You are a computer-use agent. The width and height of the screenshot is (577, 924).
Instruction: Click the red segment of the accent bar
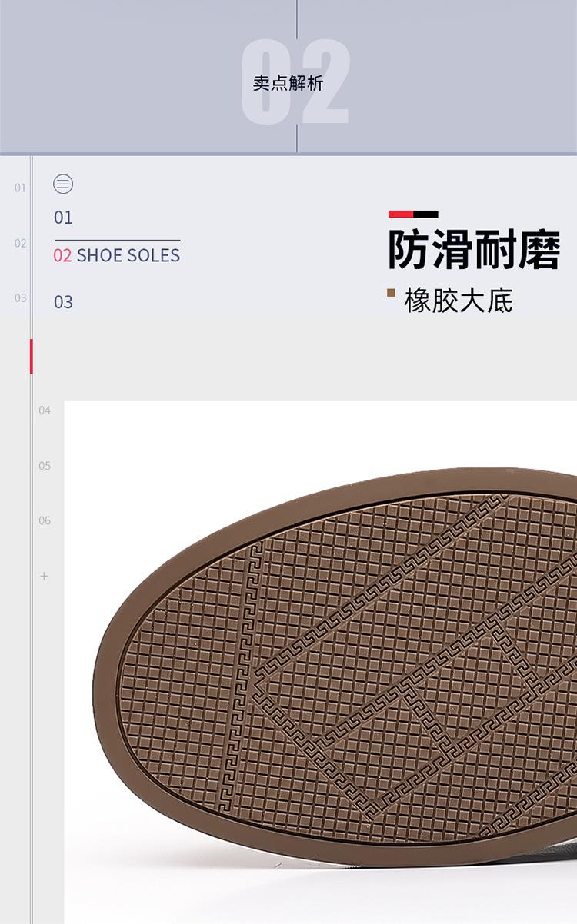coord(401,214)
